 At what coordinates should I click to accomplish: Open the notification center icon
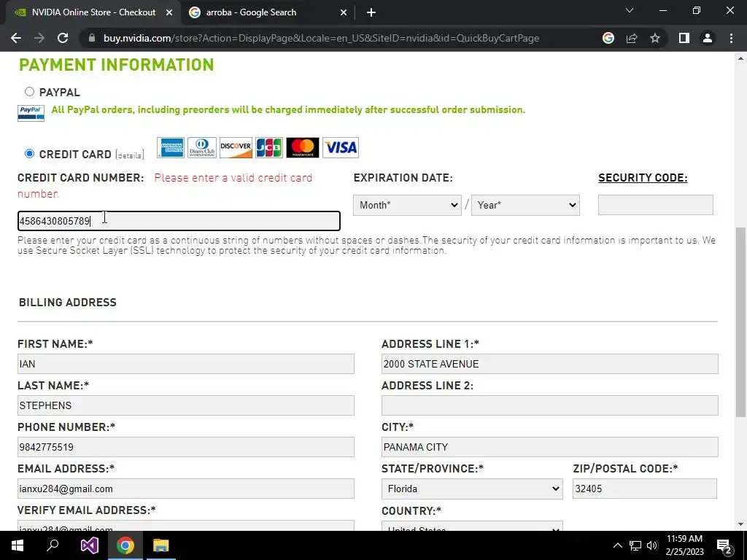(724, 546)
